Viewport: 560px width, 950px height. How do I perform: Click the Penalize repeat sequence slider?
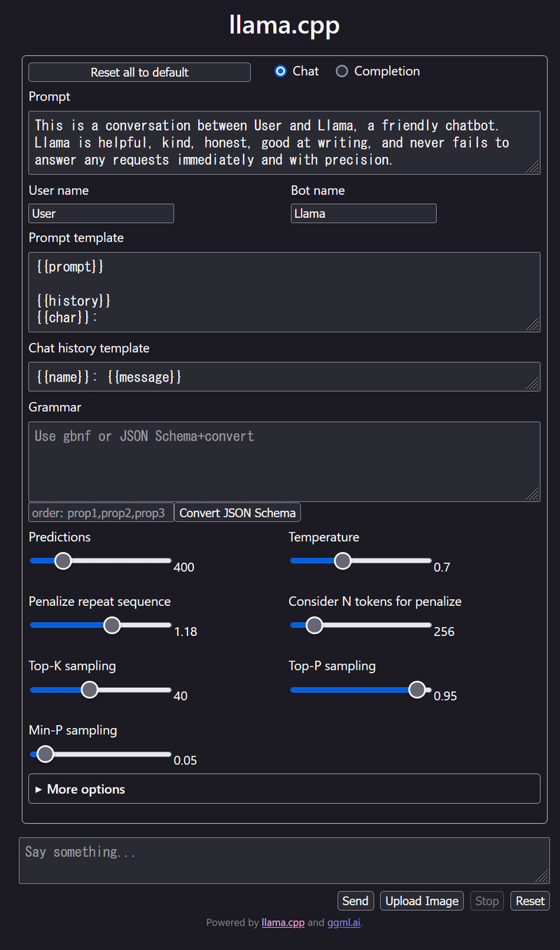coord(101,626)
